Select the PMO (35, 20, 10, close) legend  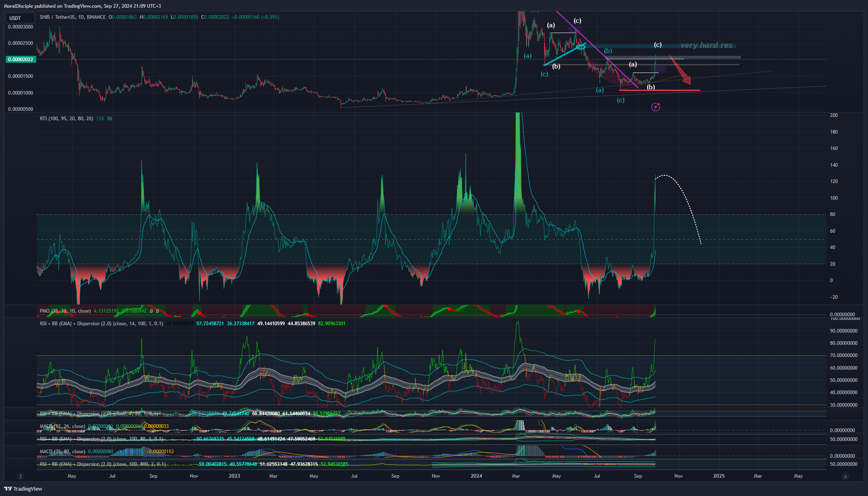[x=65, y=311]
